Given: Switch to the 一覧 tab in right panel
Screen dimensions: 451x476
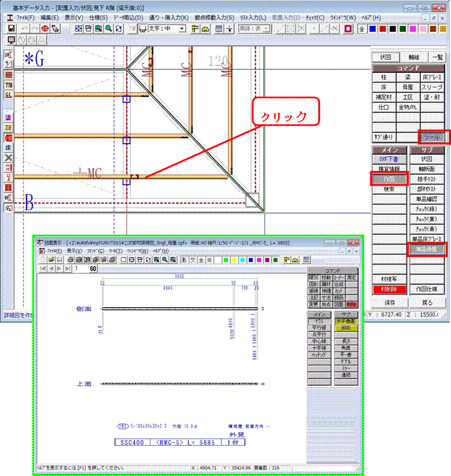Looking at the screenshot, I should 437,57.
